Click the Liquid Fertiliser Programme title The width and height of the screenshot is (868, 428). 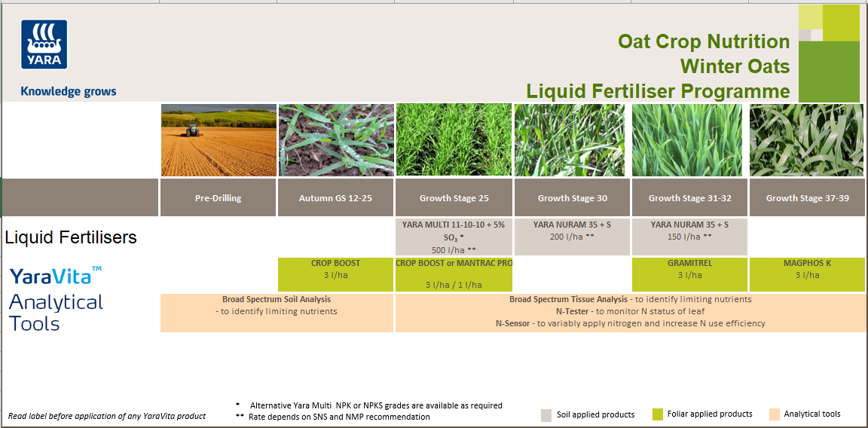coord(658,91)
